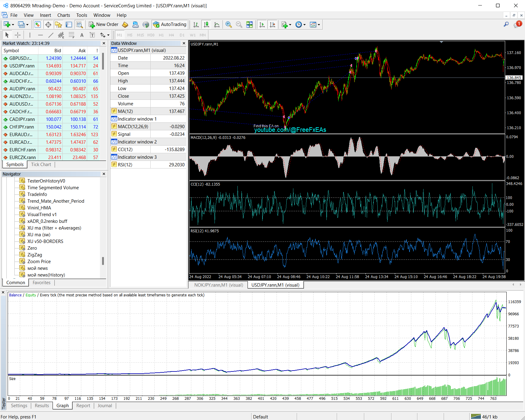
Task: Switch to M1 timeframe
Action: tap(119, 35)
